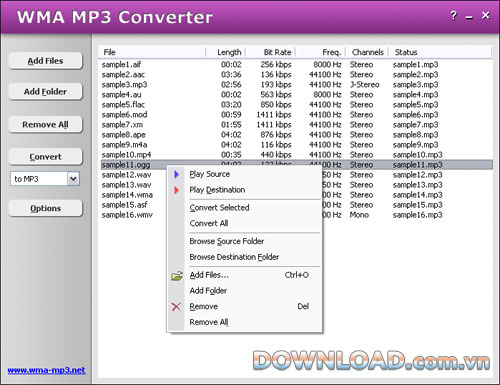500x385 pixels.
Task: Sort by the File column header
Action: pos(152,52)
